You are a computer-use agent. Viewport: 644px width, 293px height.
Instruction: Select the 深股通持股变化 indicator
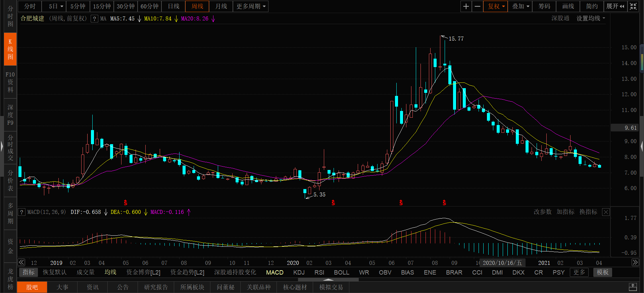tap(235, 272)
